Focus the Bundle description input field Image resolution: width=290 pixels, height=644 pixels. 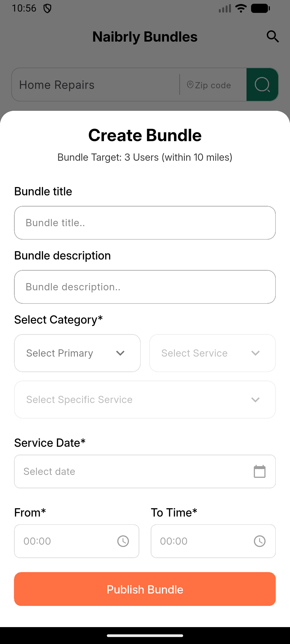(145, 287)
